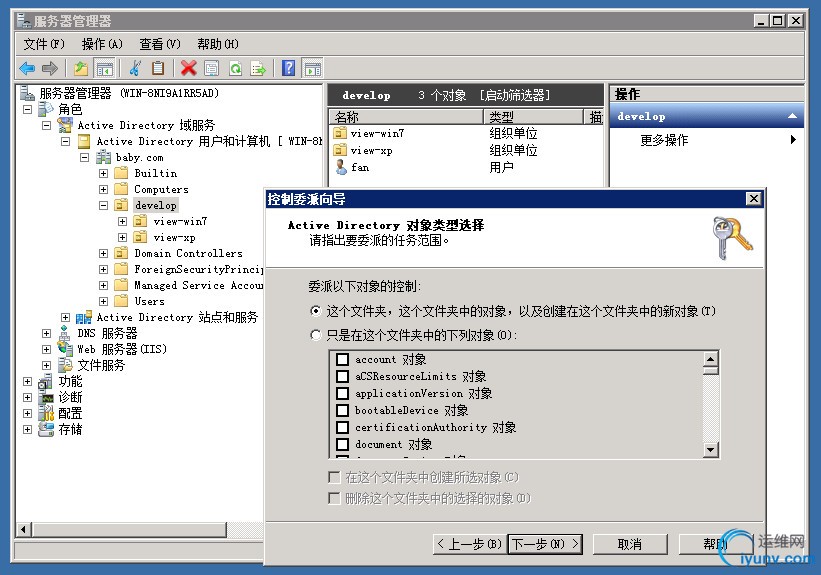
Task: Close the 控制委派向导 dialog
Action: tap(753, 198)
